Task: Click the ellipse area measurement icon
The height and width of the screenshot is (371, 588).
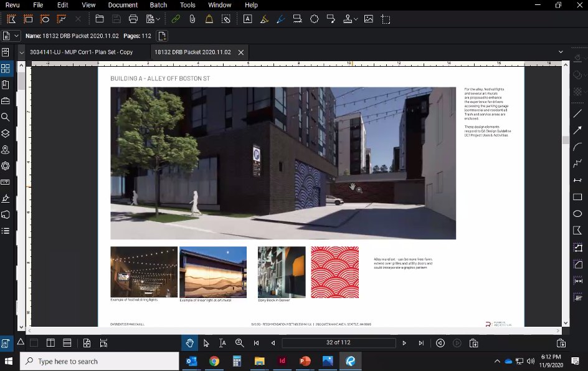Action: tap(45, 19)
